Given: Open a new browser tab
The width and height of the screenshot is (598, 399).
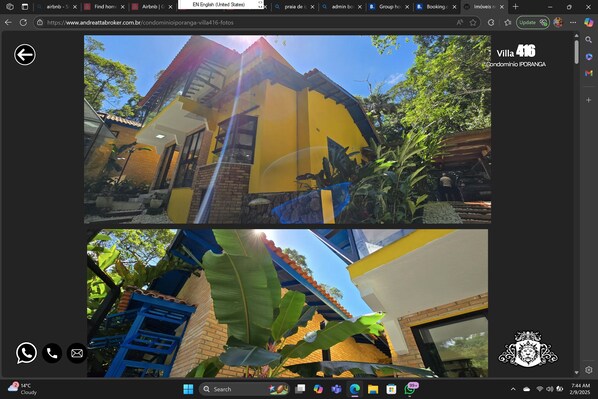Looking at the screenshot, I should pos(515,6).
